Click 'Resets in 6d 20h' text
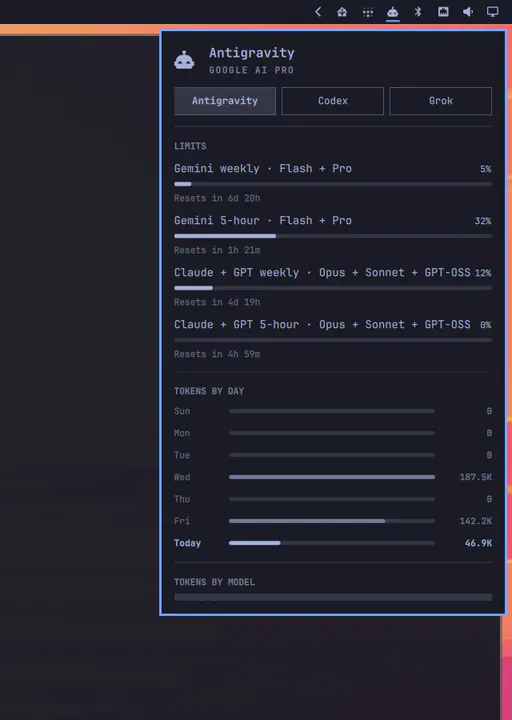This screenshot has width=512, height=720. (x=217, y=198)
